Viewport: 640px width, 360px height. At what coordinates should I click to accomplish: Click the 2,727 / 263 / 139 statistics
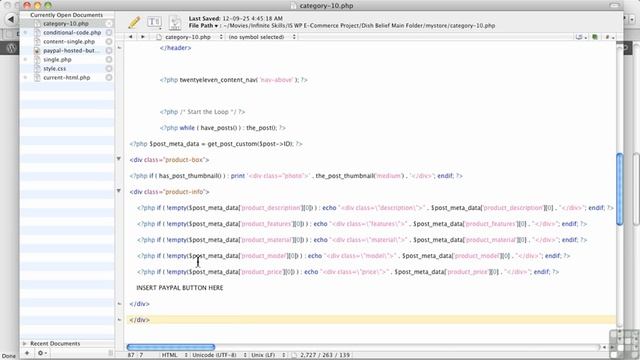pyautogui.click(x=325, y=355)
